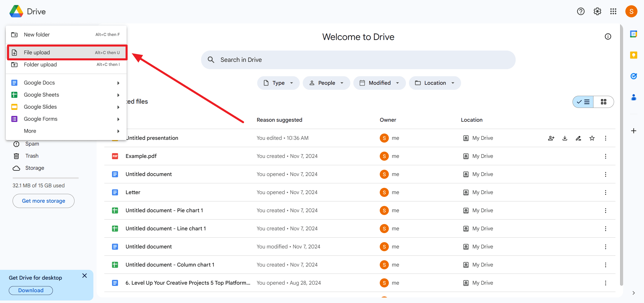Open Untitled document - Line chart 1
Image resolution: width=644 pixels, height=303 pixels.
[x=166, y=229]
